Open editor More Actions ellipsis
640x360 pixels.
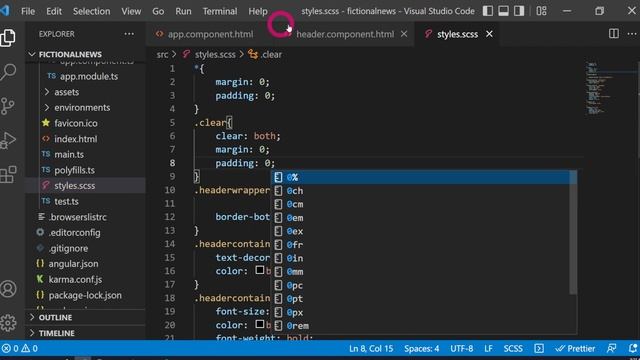pos(631,34)
